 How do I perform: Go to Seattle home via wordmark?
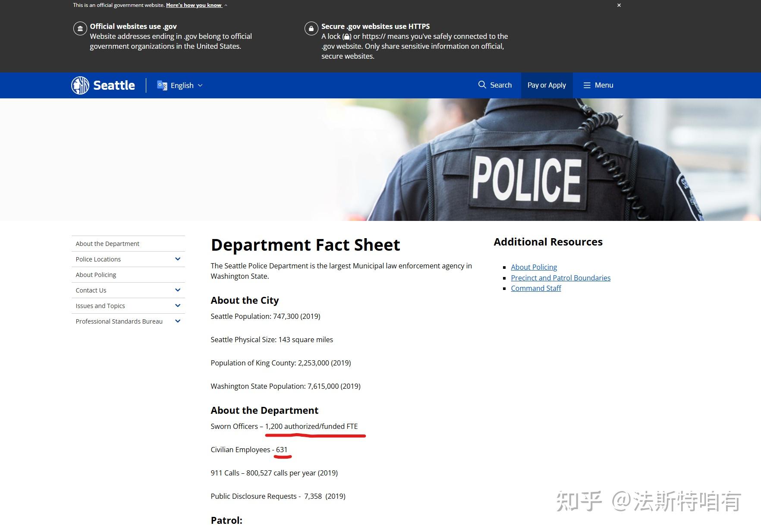[x=114, y=85]
